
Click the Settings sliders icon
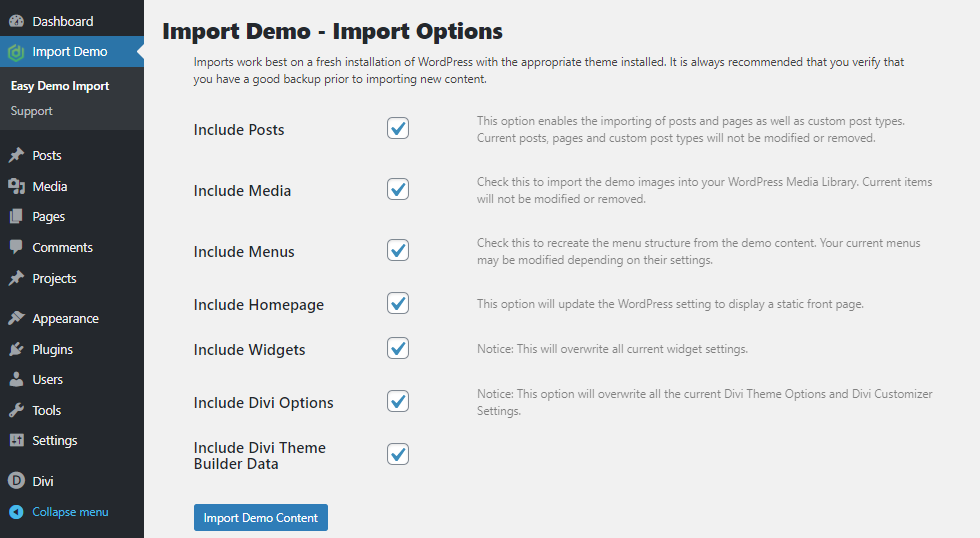coord(16,441)
